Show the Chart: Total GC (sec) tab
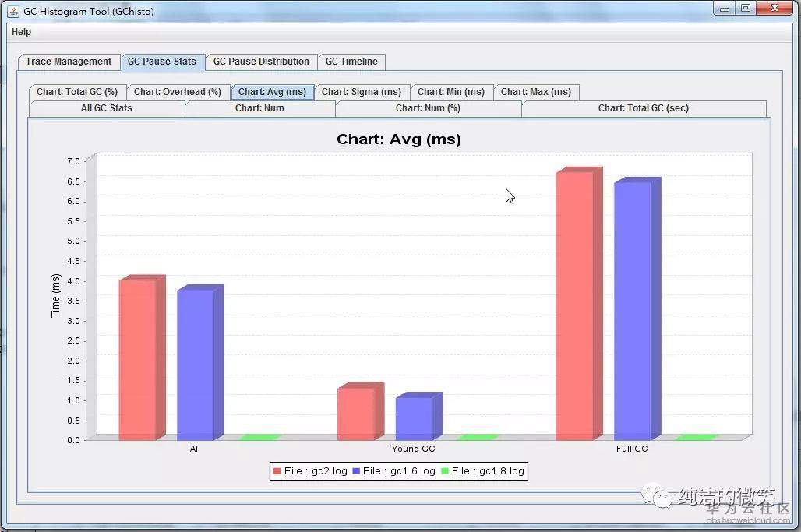 (644, 109)
